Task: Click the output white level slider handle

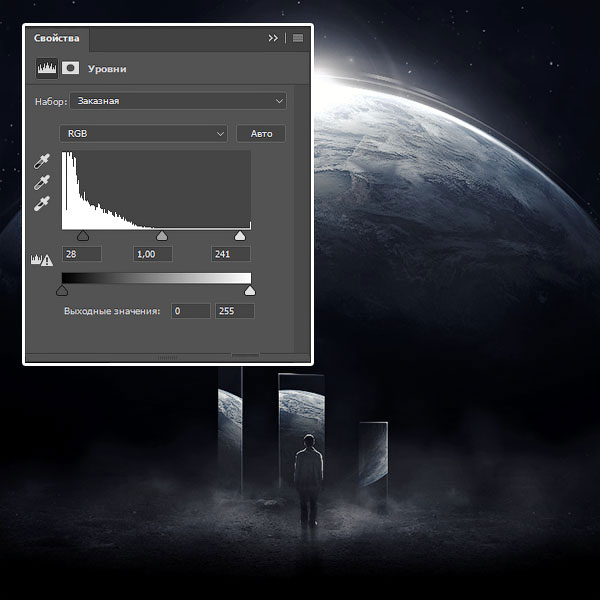Action: [250, 290]
